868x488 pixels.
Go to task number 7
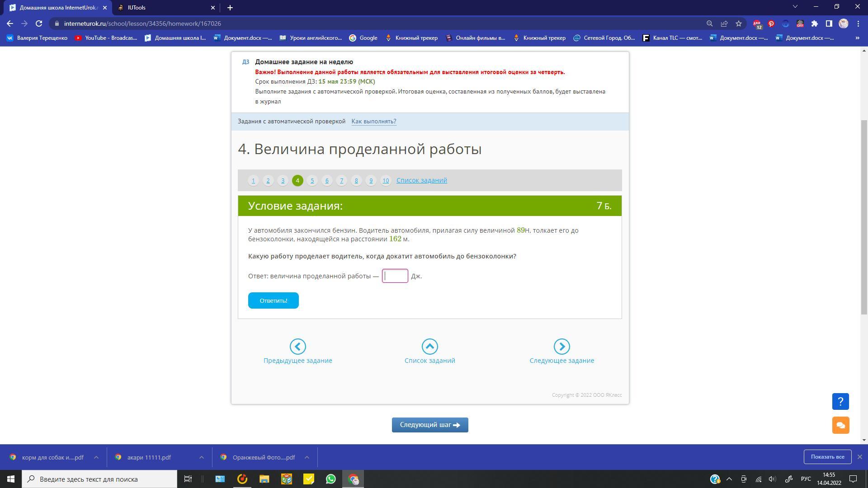[341, 180]
